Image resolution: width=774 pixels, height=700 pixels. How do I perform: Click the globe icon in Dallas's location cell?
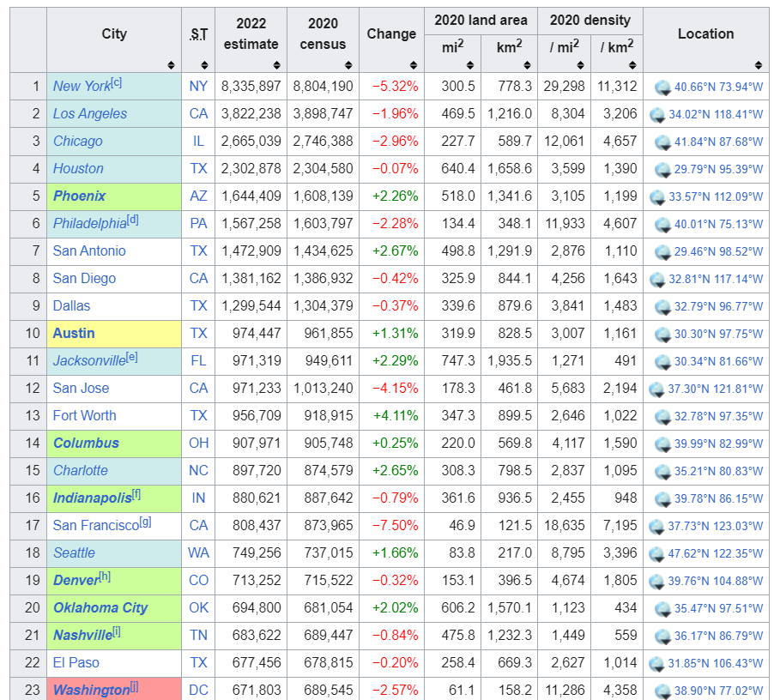point(662,307)
